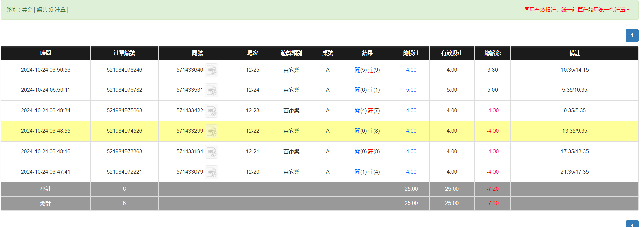
Task: Click timestamp 2024-10-24 06:49:34
Action: point(46,111)
